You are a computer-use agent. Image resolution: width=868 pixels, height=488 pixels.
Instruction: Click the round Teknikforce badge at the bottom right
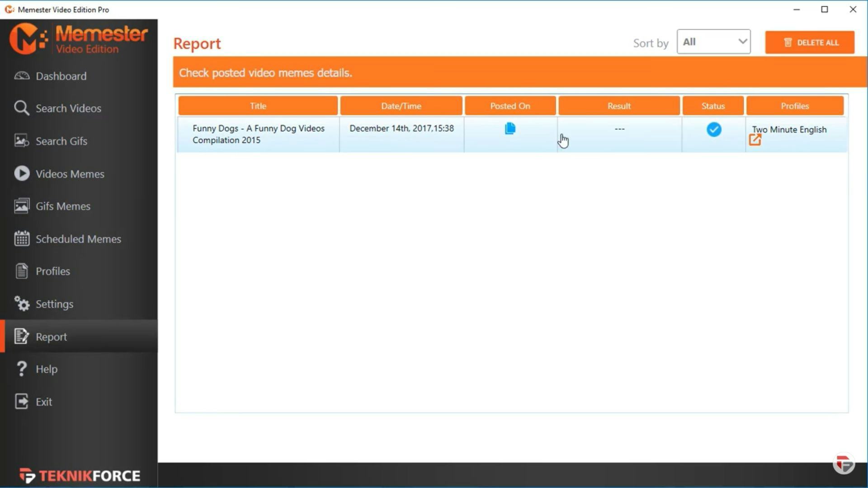click(x=844, y=464)
